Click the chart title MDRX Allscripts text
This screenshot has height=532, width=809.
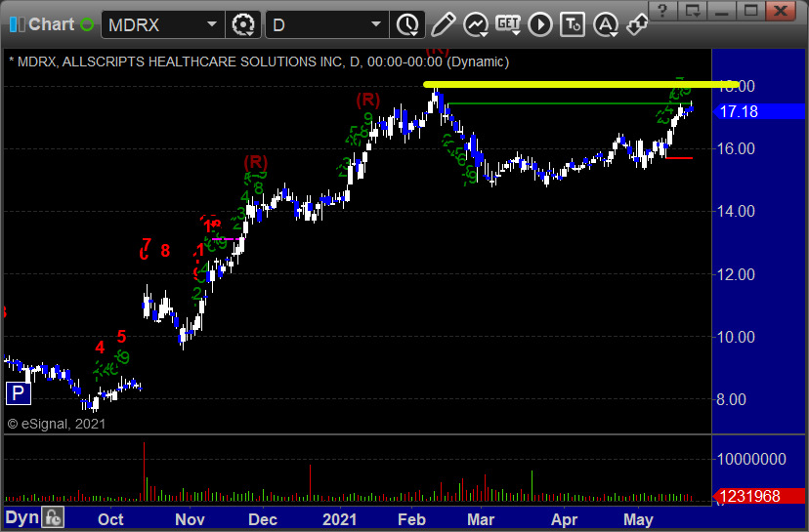tap(259, 61)
